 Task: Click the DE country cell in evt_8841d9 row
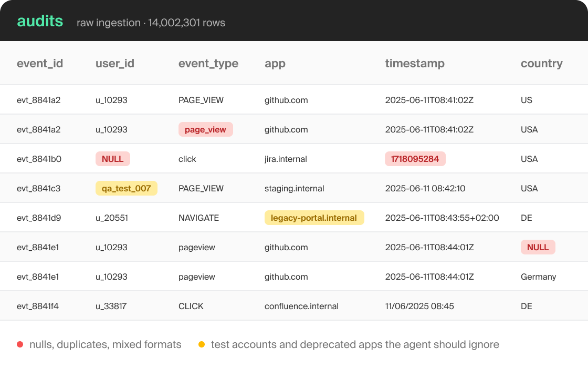(527, 218)
